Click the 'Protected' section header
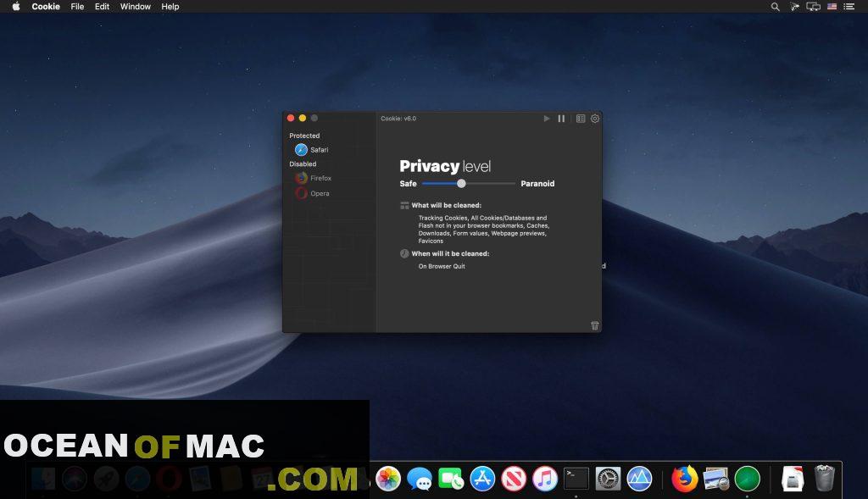 304,136
